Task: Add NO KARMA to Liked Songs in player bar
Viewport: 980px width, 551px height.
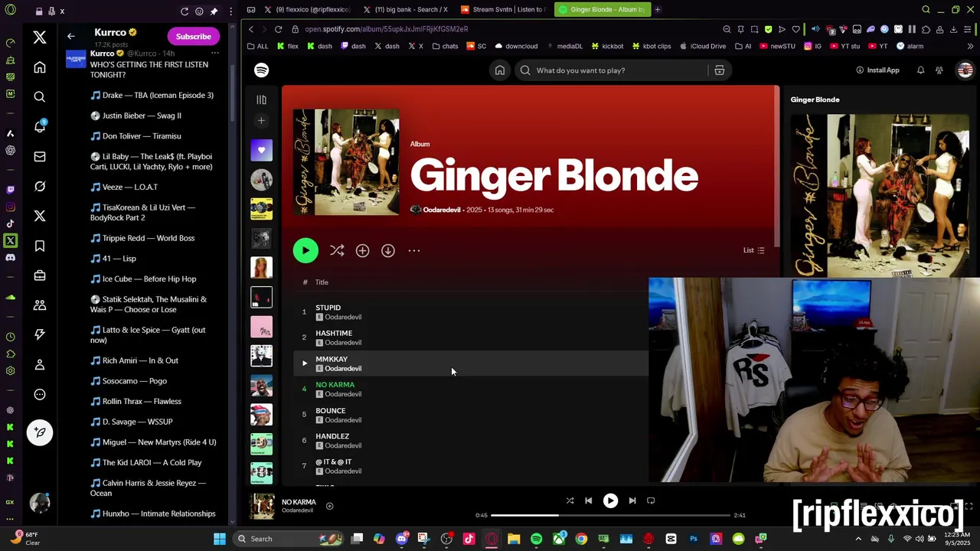Action: [x=329, y=506]
